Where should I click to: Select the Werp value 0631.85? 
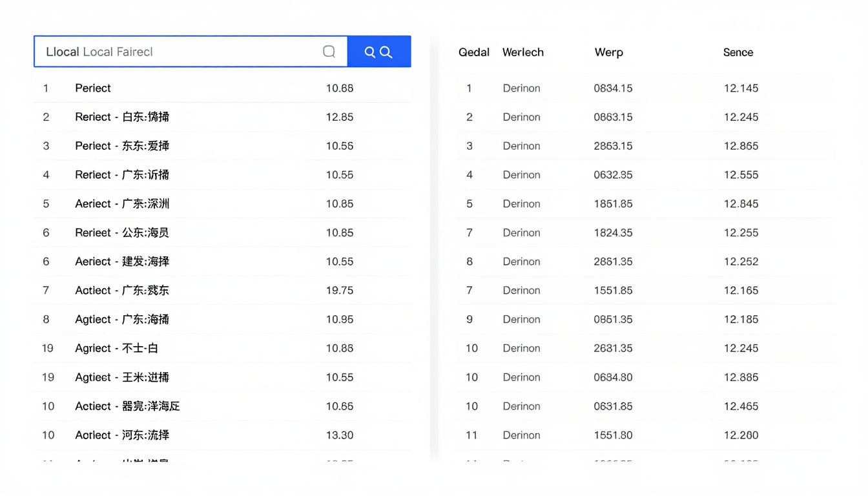pyautogui.click(x=614, y=406)
